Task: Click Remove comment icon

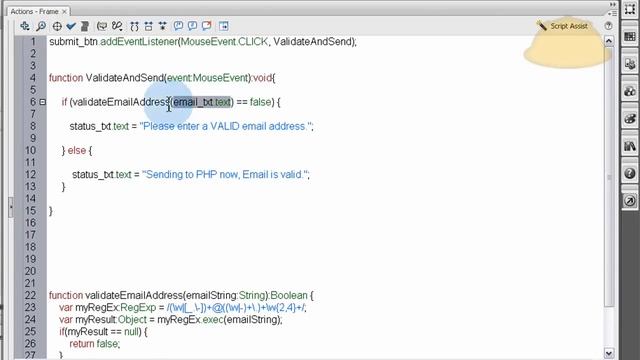Action: pos(207,26)
